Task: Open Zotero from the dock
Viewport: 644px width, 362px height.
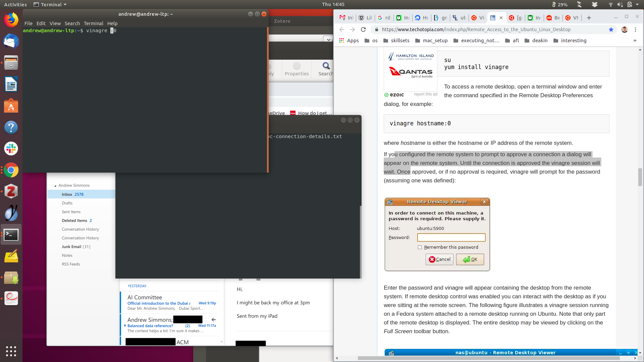Action: coord(11,191)
